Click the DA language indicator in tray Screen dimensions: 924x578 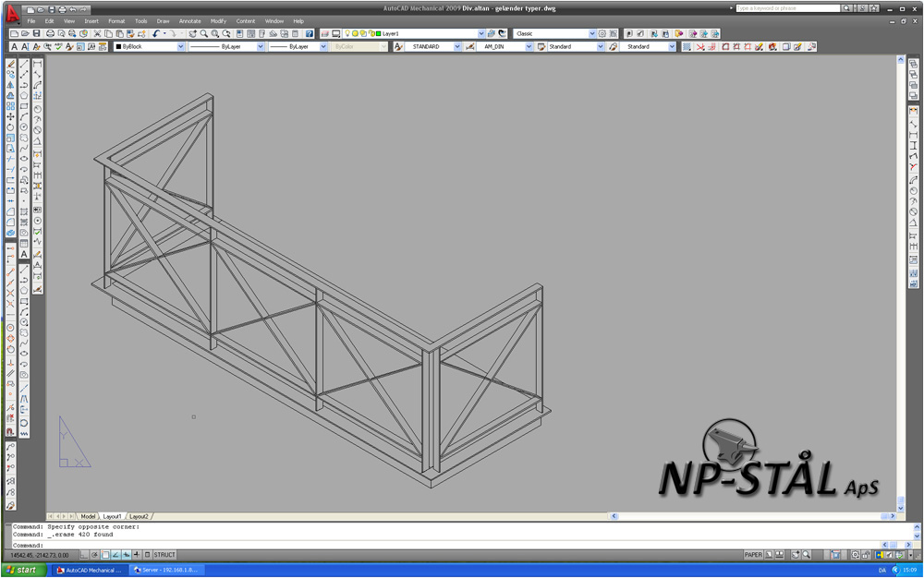click(882, 570)
